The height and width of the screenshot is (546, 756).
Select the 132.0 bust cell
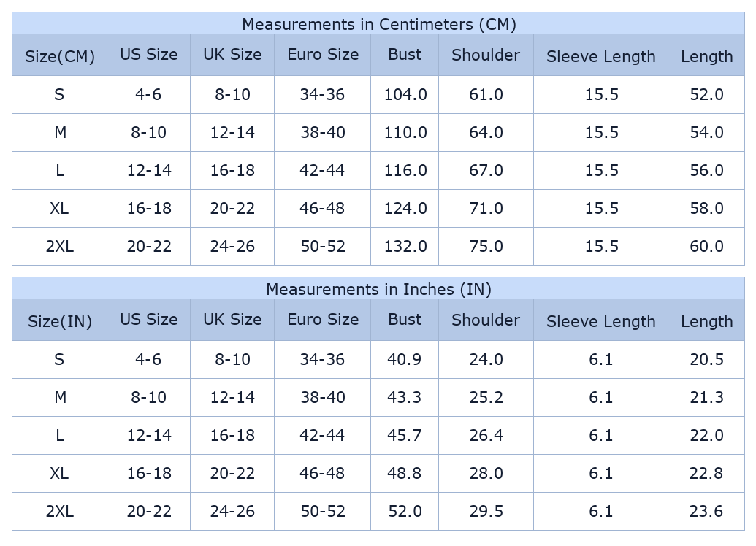(x=405, y=246)
